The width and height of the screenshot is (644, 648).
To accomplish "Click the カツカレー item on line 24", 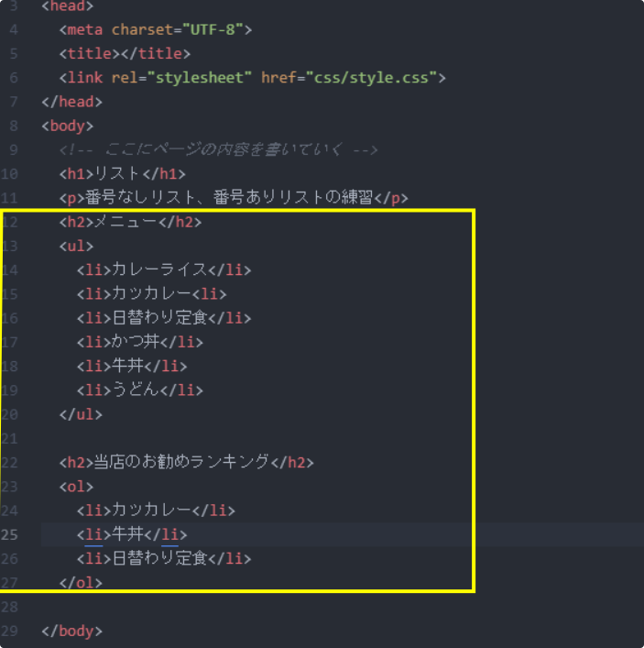I will pyautogui.click(x=156, y=510).
